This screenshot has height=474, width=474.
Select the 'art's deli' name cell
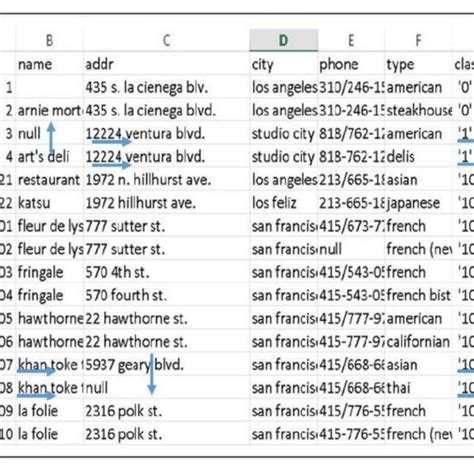(x=49, y=156)
